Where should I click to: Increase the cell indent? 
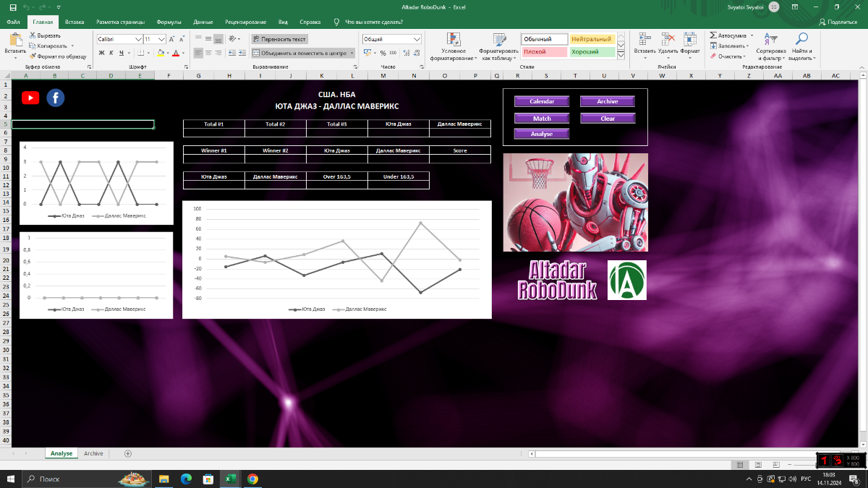coord(242,53)
